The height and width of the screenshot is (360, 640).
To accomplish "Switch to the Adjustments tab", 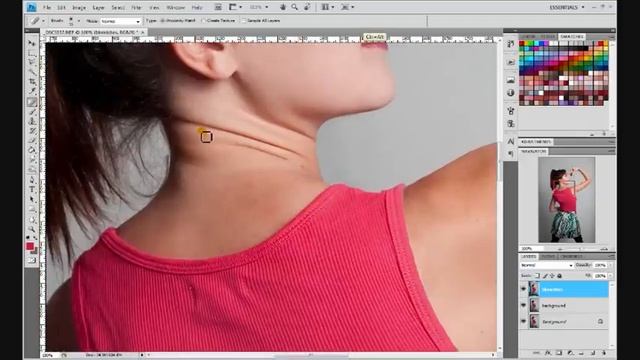I will tap(536, 142).
